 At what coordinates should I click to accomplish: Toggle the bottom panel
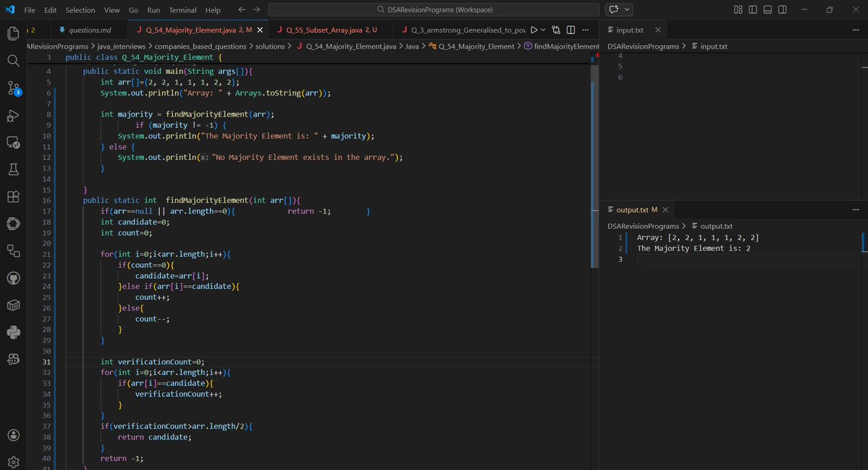768,9
